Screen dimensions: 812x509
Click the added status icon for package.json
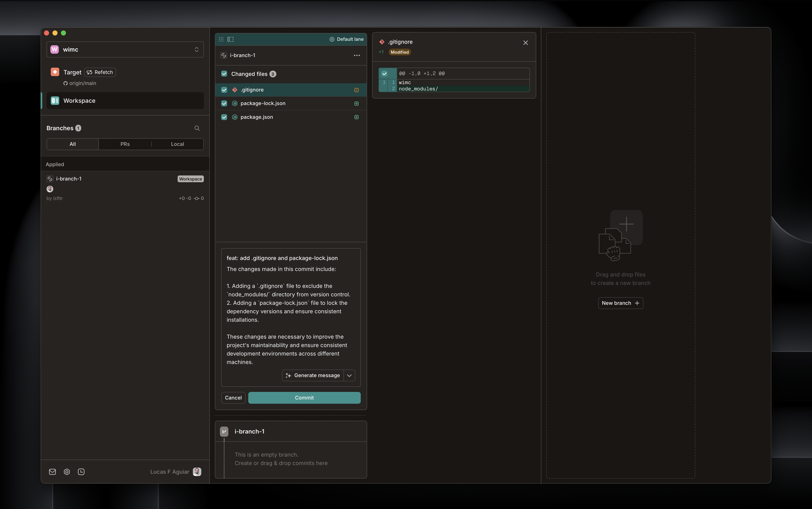click(x=356, y=117)
